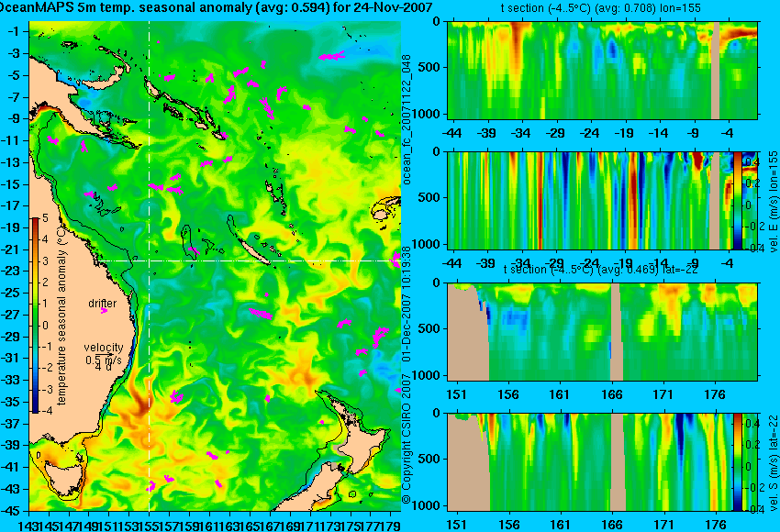Click the OceanMAPS 5m temp. seasonal anomaly title
This screenshot has height=532, width=780.
coord(216,7)
